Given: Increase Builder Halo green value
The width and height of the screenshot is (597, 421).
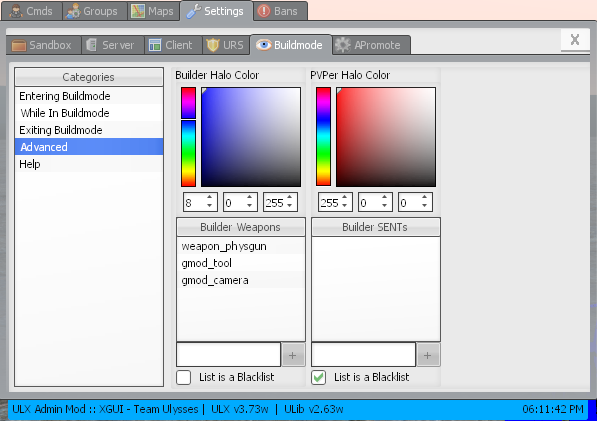Looking at the screenshot, I should coord(250,198).
